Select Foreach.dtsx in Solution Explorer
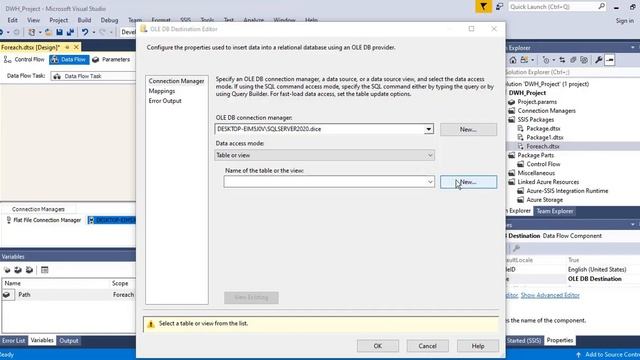 pos(543,147)
